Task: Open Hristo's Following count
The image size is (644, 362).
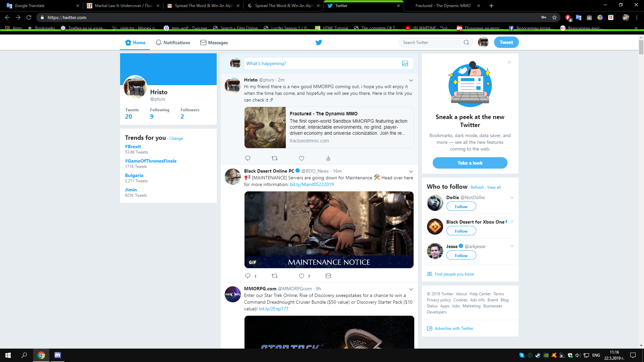Action: 159,114
